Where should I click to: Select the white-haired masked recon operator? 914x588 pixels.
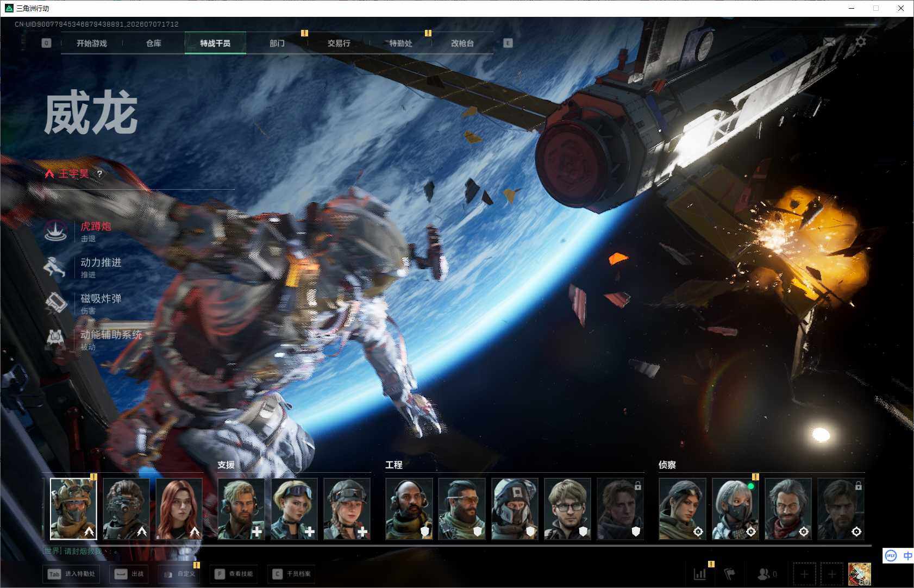tap(735, 509)
